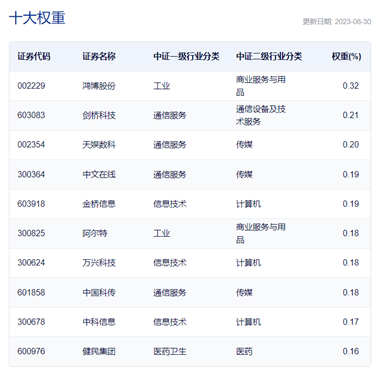Viewport: 380px width, 381px height.
Task: Click 通信服务 in the 天娱数科 row
Action: tap(170, 145)
